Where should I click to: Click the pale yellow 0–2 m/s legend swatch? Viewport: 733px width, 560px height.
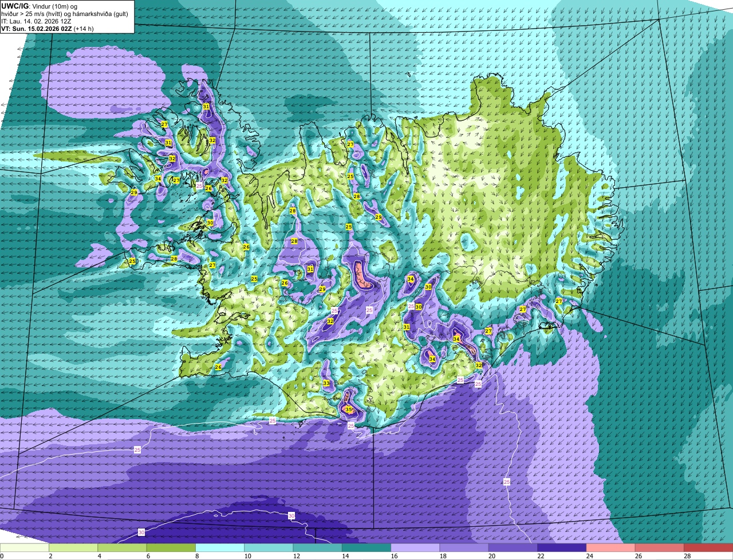click(25, 547)
